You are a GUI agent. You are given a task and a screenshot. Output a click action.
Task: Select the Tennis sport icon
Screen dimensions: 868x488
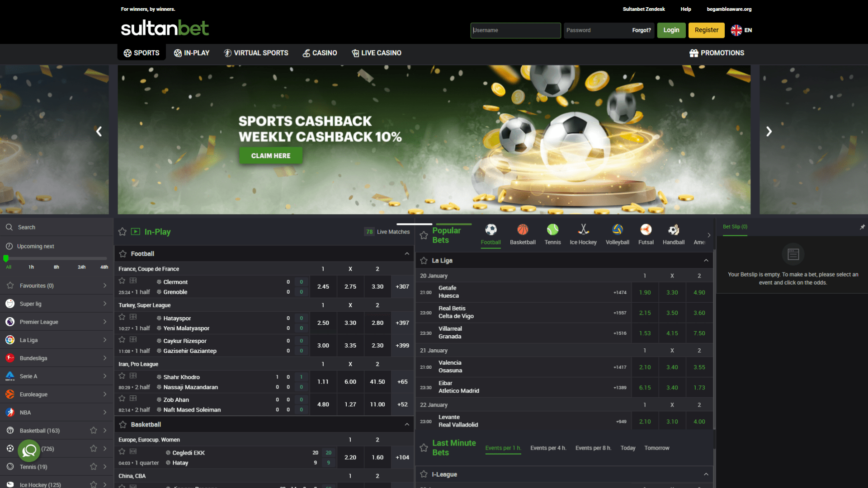(x=552, y=230)
